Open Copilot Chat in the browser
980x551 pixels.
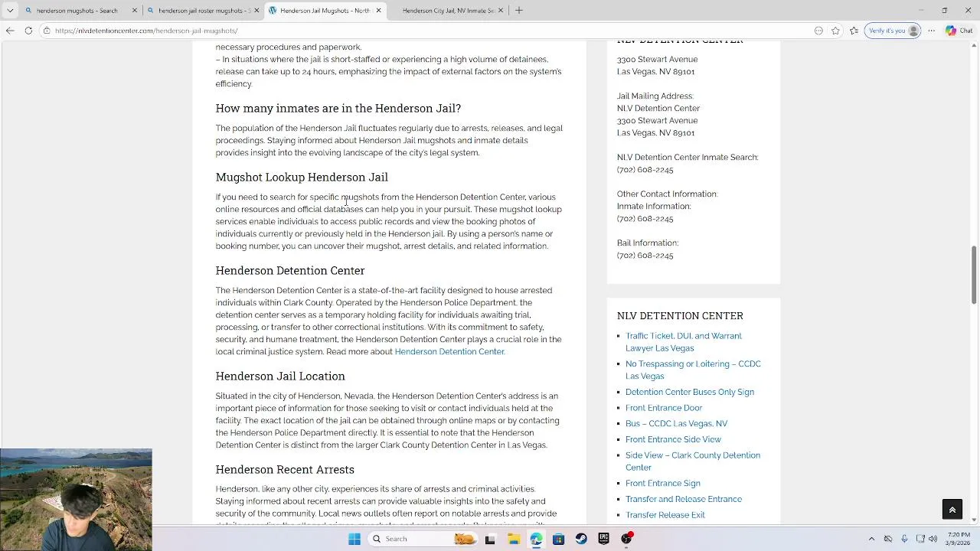tap(959, 31)
